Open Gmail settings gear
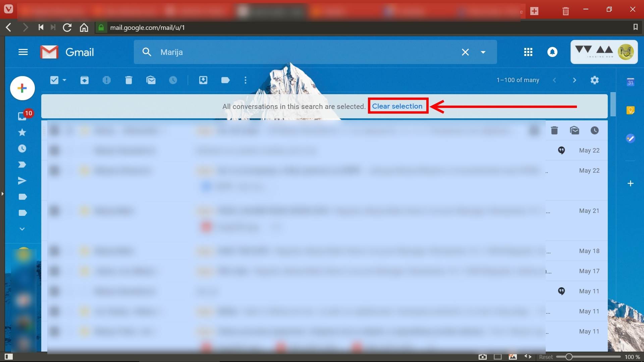 [x=594, y=80]
